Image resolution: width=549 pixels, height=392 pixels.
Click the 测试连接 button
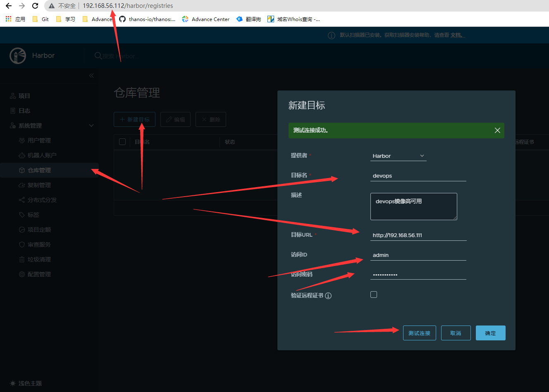point(419,333)
